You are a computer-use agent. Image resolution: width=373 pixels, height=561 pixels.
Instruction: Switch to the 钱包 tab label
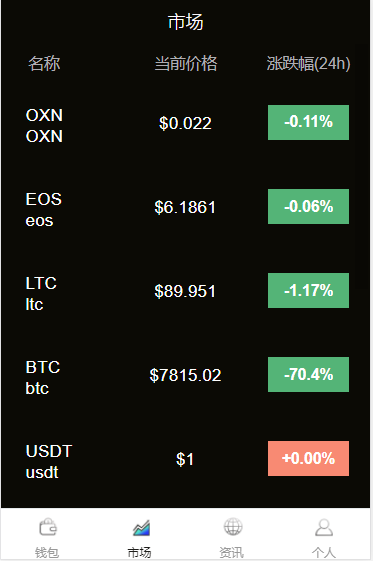47,552
